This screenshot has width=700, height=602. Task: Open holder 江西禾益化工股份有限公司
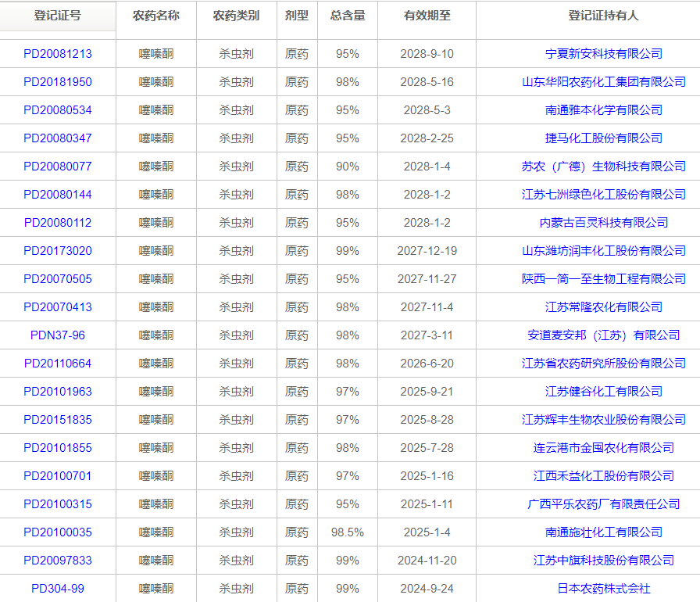[604, 476]
